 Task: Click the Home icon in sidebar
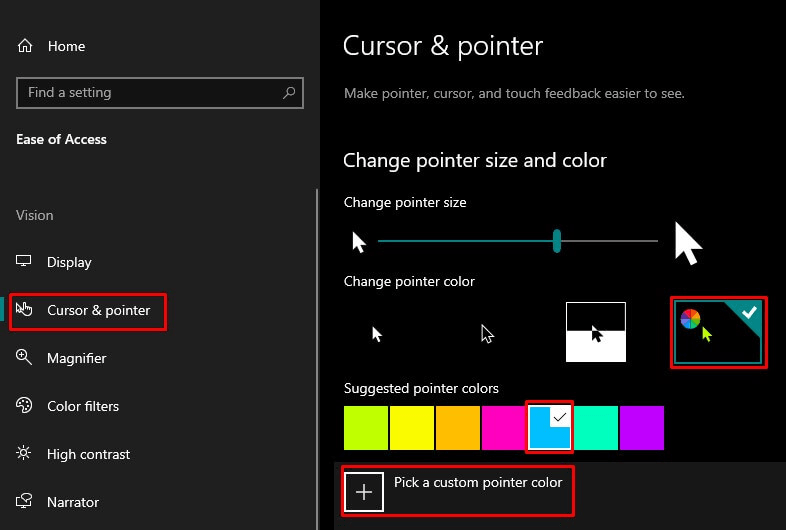[25, 46]
